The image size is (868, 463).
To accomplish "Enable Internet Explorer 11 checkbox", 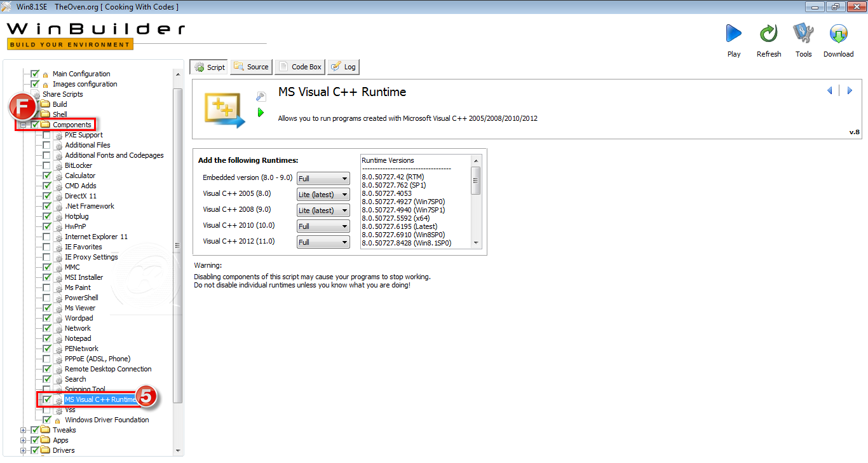I will [47, 237].
